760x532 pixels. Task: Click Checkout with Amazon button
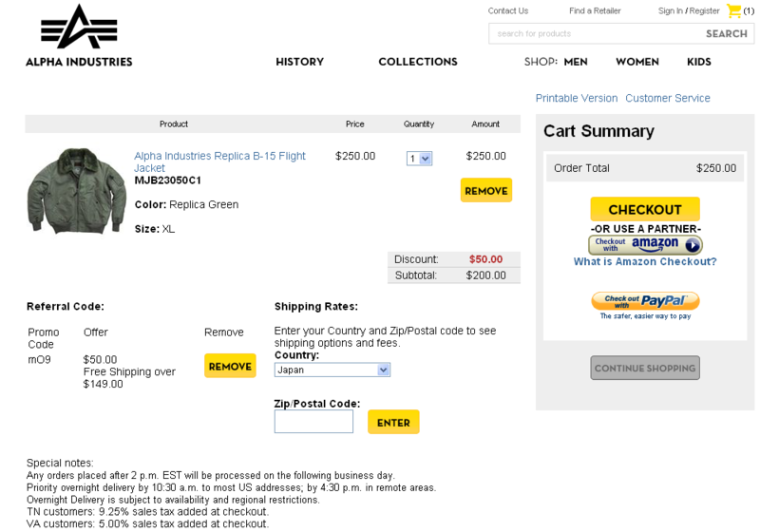coord(645,245)
